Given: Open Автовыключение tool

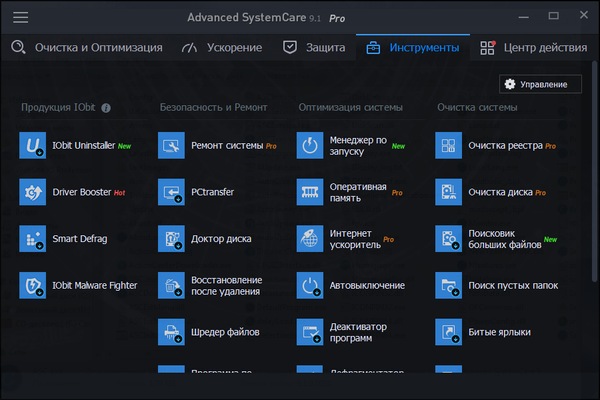Looking at the screenshot, I should [x=311, y=285].
